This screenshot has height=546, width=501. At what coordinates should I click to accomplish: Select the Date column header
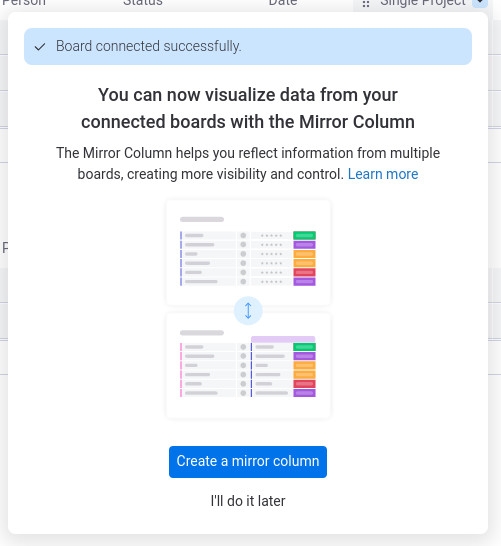[283, 3]
